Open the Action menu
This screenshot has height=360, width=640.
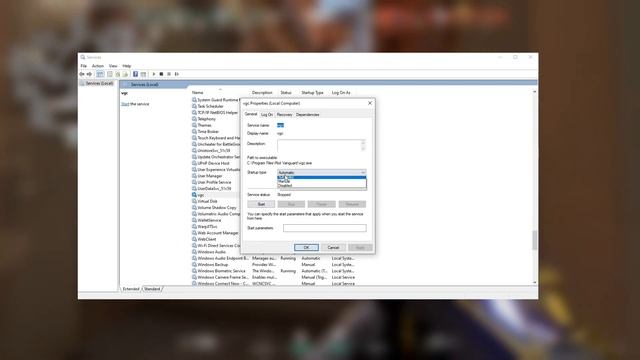[x=98, y=66]
